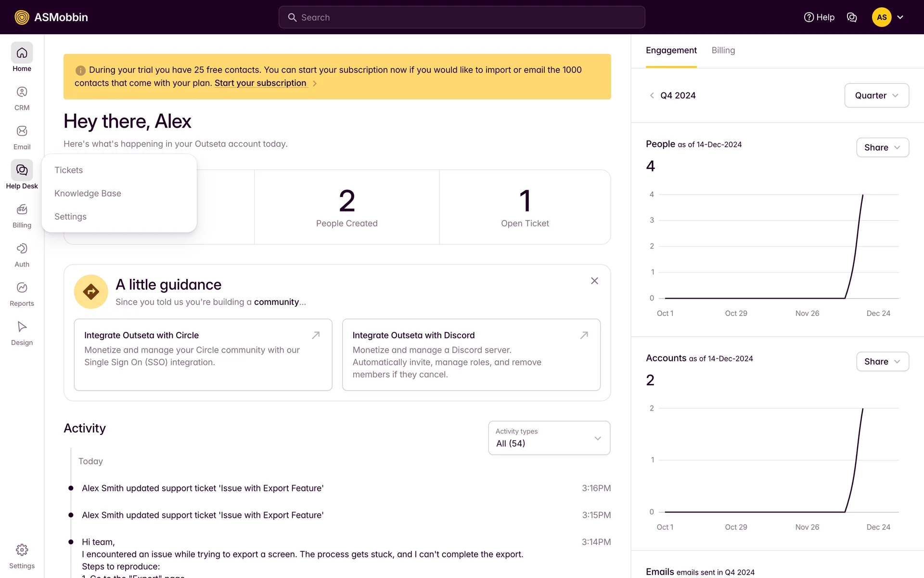Expand the Quarter period dropdown
Image resolution: width=924 pixels, height=578 pixels.
[x=876, y=95]
